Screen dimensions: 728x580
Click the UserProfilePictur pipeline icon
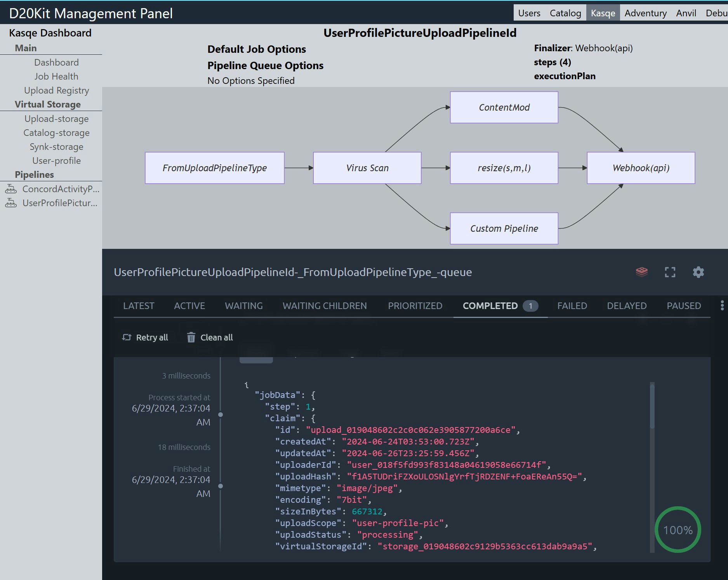11,203
